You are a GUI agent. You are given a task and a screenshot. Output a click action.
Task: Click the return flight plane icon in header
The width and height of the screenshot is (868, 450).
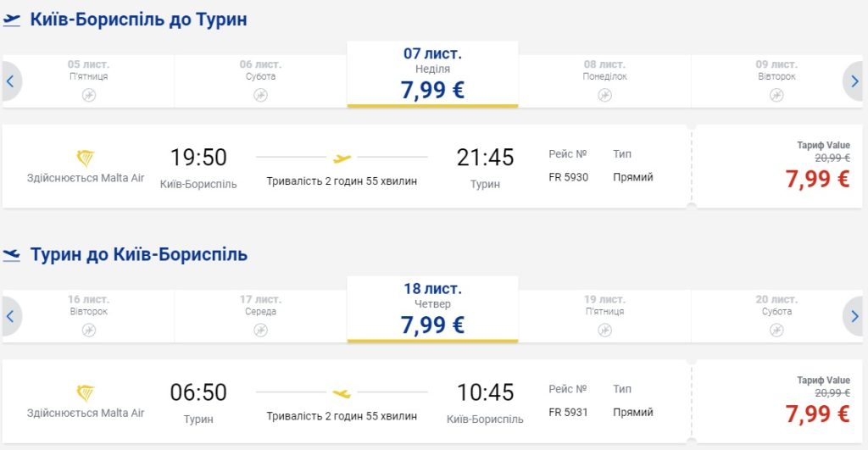click(11, 254)
